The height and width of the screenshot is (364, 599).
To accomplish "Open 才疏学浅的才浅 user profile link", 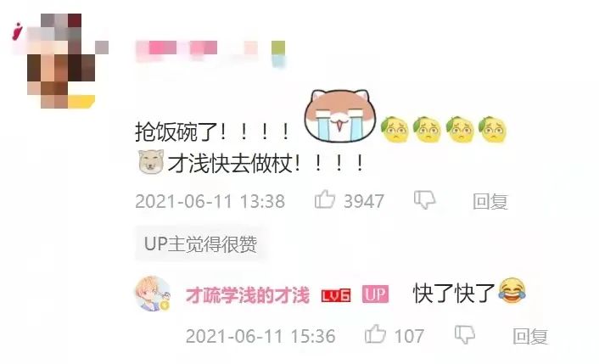I will pos(248,295).
